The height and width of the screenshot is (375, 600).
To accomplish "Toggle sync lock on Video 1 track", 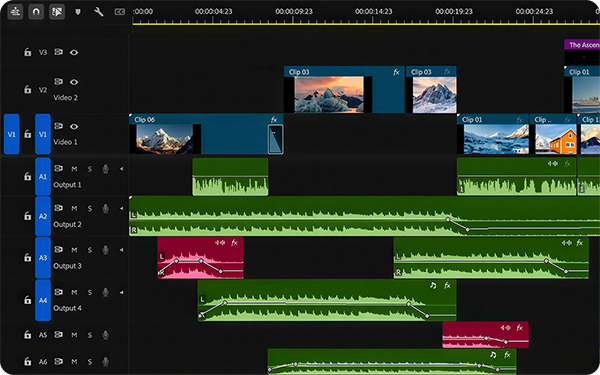I will click(x=59, y=126).
